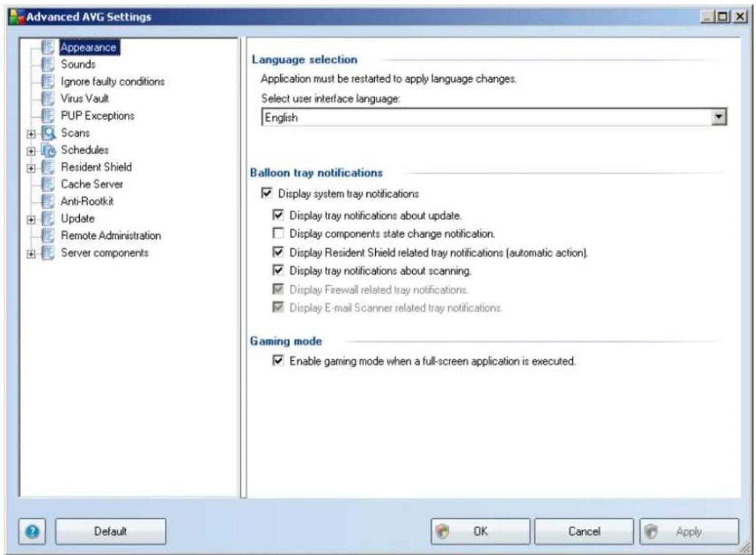Disable gaming mode for full-screen applications
The image size is (756, 555).
pyautogui.click(x=278, y=360)
